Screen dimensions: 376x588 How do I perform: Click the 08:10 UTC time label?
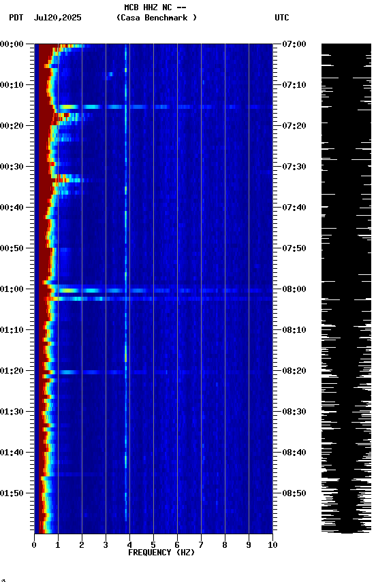coord(294,330)
